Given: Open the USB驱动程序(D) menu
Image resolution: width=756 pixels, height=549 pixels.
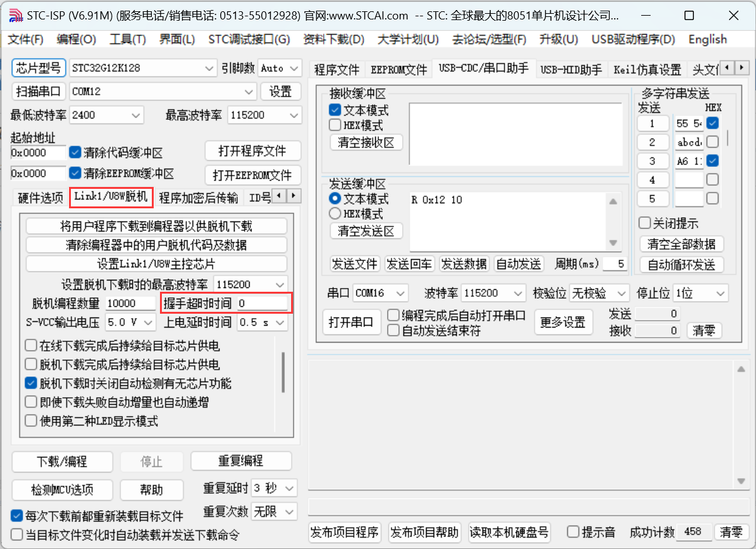Looking at the screenshot, I should tap(633, 39).
